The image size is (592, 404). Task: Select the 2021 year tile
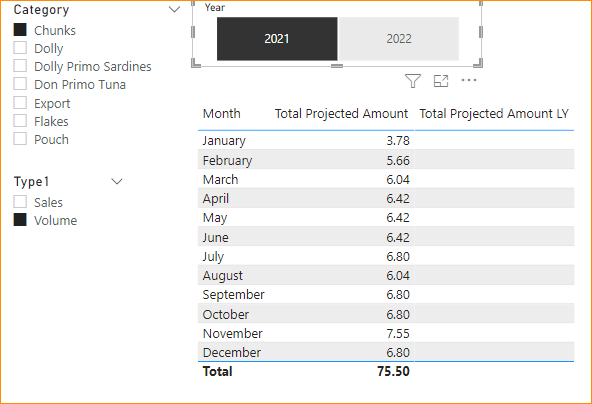click(277, 39)
